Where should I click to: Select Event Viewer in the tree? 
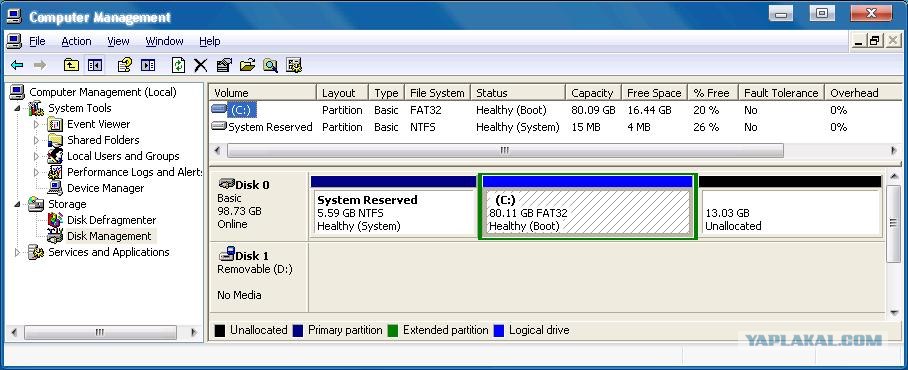[98, 124]
